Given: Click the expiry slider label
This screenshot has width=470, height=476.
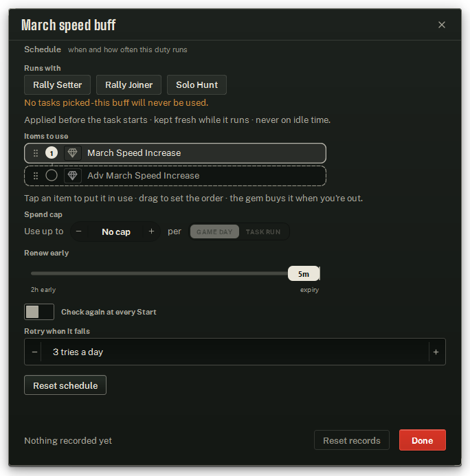Looking at the screenshot, I should [x=309, y=290].
